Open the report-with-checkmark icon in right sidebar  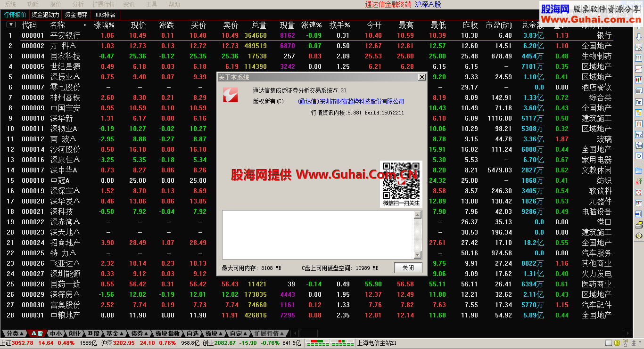639,48
